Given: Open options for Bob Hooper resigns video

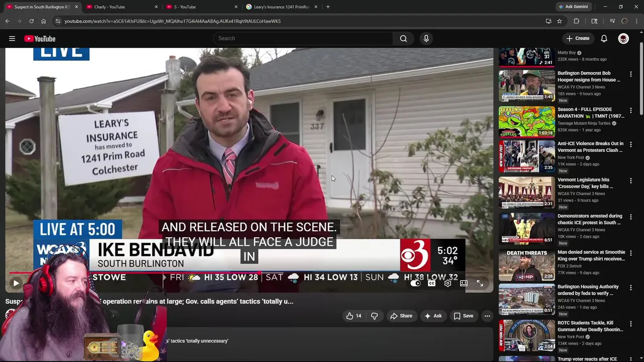Looking at the screenshot, I should tap(630, 74).
